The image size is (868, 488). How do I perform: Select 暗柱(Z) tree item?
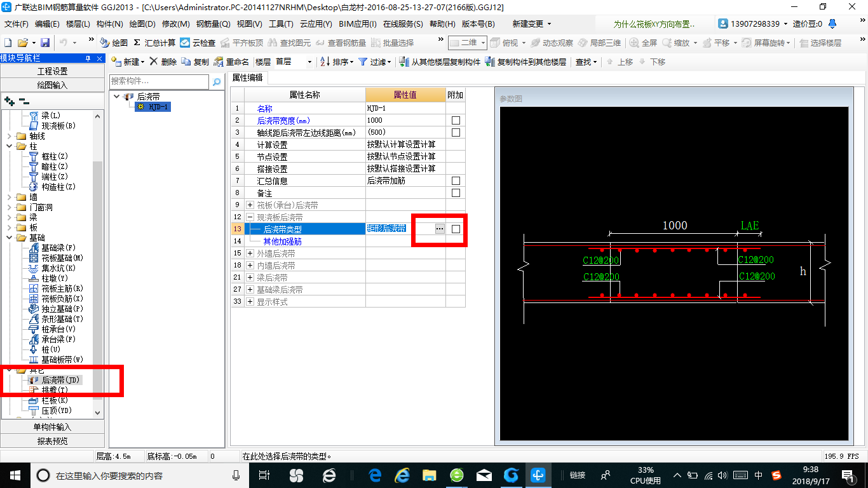point(54,166)
